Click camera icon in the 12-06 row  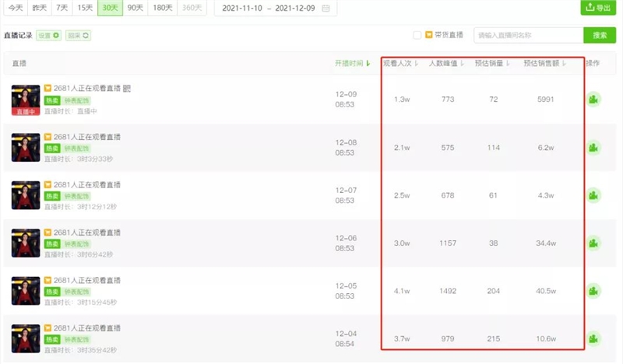point(593,243)
